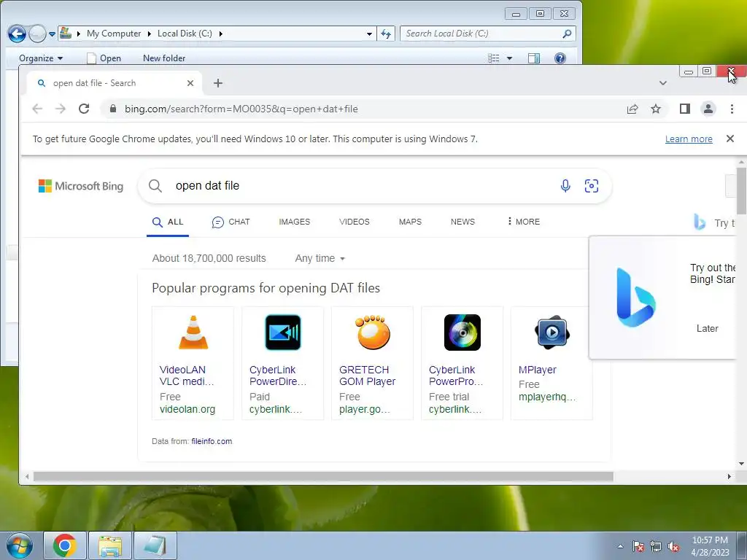This screenshot has width=747, height=560.
Task: Show hidden tray icons arrow
Action: 620,546
